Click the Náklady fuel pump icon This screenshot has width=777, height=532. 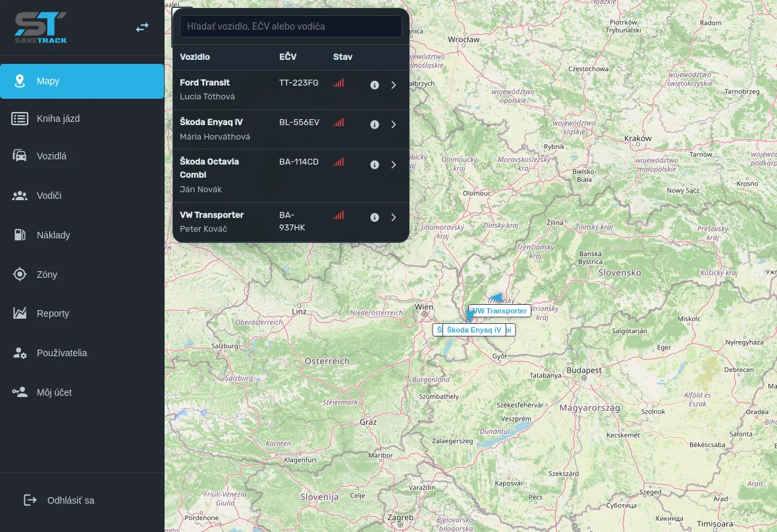[x=20, y=235]
